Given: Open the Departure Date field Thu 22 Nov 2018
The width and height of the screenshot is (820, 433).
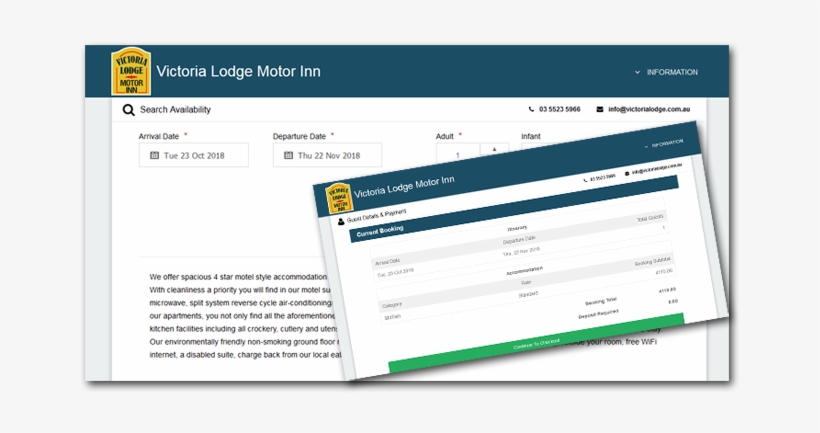Looking at the screenshot, I should pyautogui.click(x=327, y=155).
